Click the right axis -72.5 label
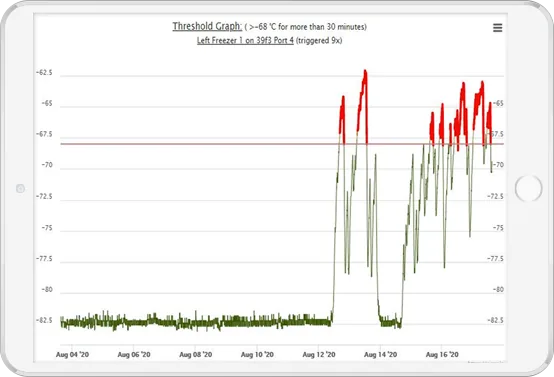The image size is (554, 377). click(495, 196)
